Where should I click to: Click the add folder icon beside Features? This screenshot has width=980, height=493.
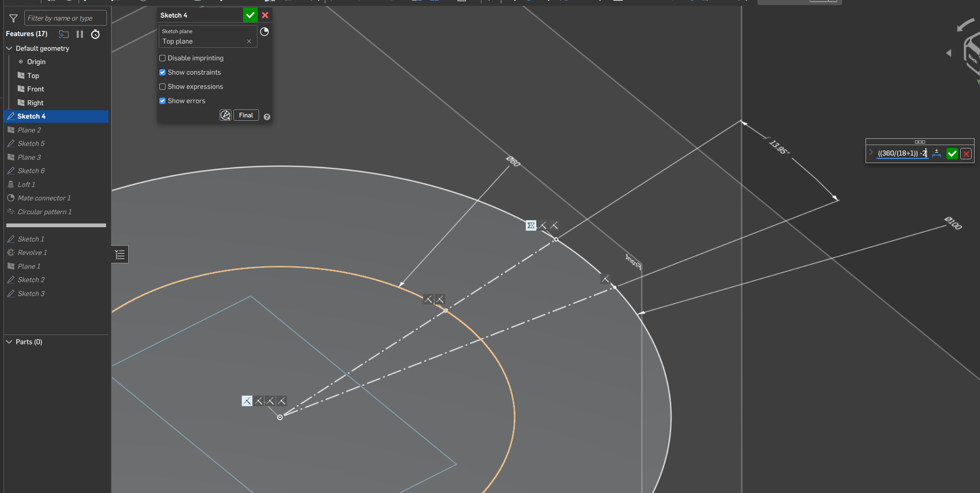64,34
